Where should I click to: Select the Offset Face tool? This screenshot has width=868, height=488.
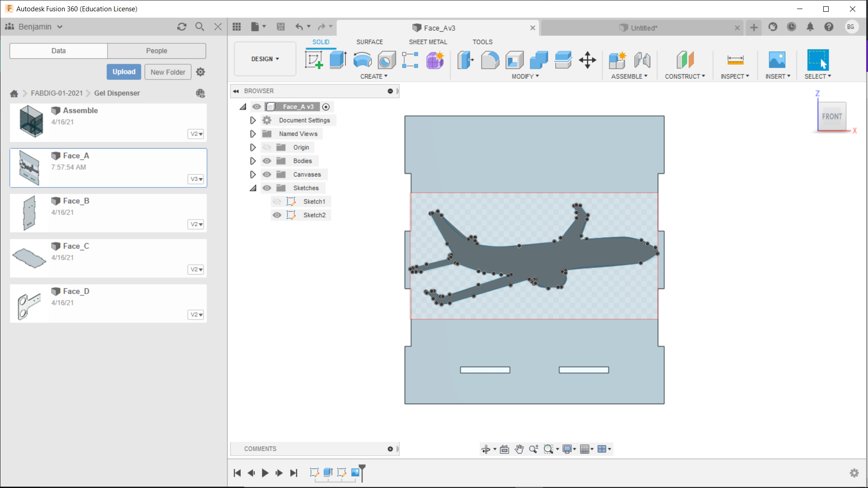(x=563, y=60)
